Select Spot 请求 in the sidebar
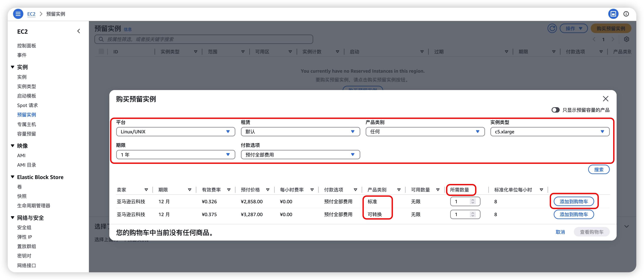The image size is (644, 280). click(27, 105)
